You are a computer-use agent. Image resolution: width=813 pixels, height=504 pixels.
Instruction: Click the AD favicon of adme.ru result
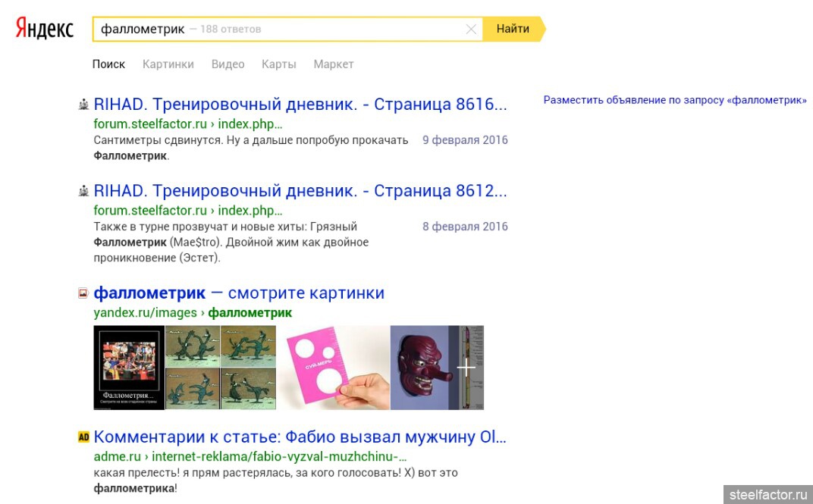pos(83,437)
